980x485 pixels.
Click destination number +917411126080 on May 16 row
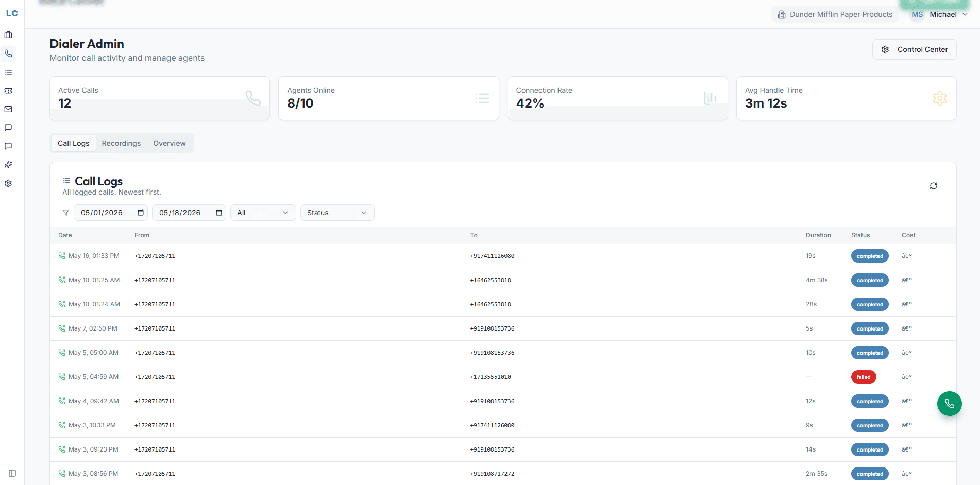tap(492, 256)
